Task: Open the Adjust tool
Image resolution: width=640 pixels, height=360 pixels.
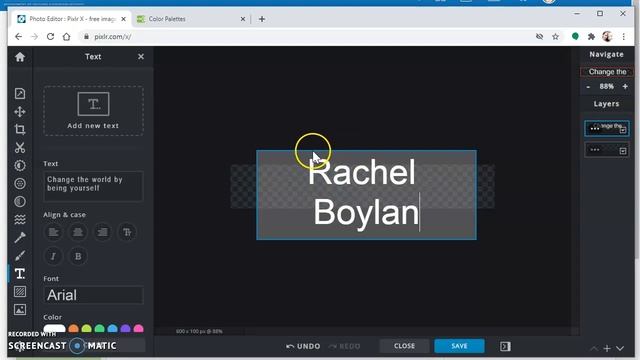Action: 20,166
